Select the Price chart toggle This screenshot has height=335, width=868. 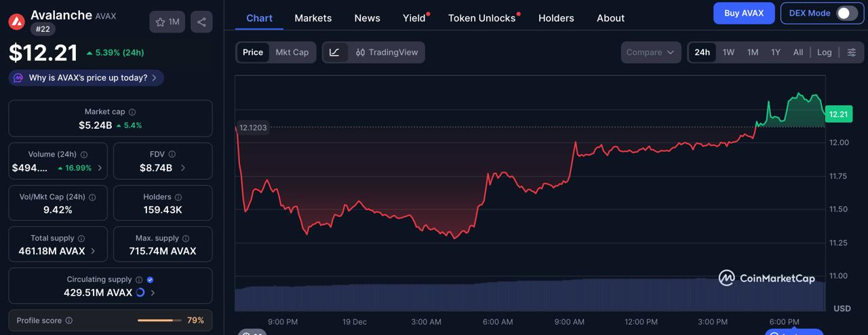253,52
